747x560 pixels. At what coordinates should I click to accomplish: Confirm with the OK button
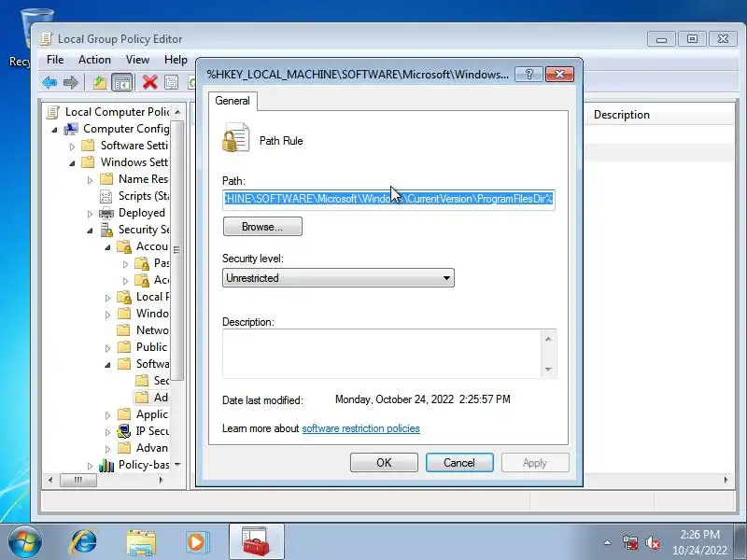[384, 462]
